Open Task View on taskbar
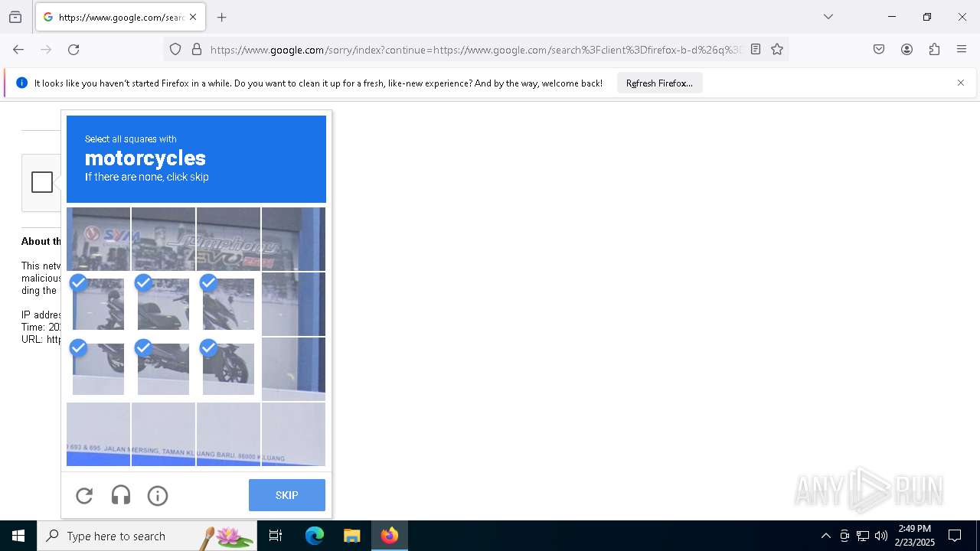Viewport: 980px width, 551px height. tap(276, 536)
